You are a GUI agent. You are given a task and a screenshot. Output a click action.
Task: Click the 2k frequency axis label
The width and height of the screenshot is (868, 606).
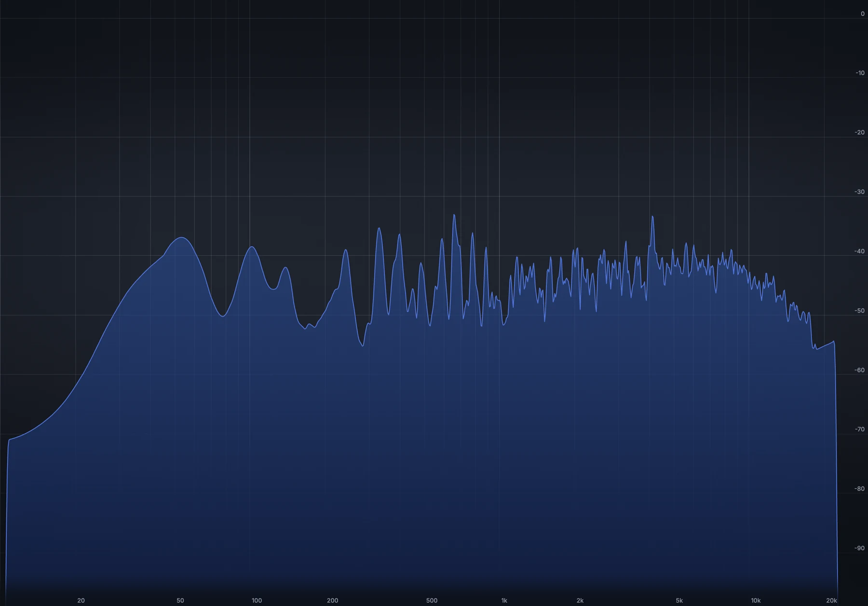(580, 600)
